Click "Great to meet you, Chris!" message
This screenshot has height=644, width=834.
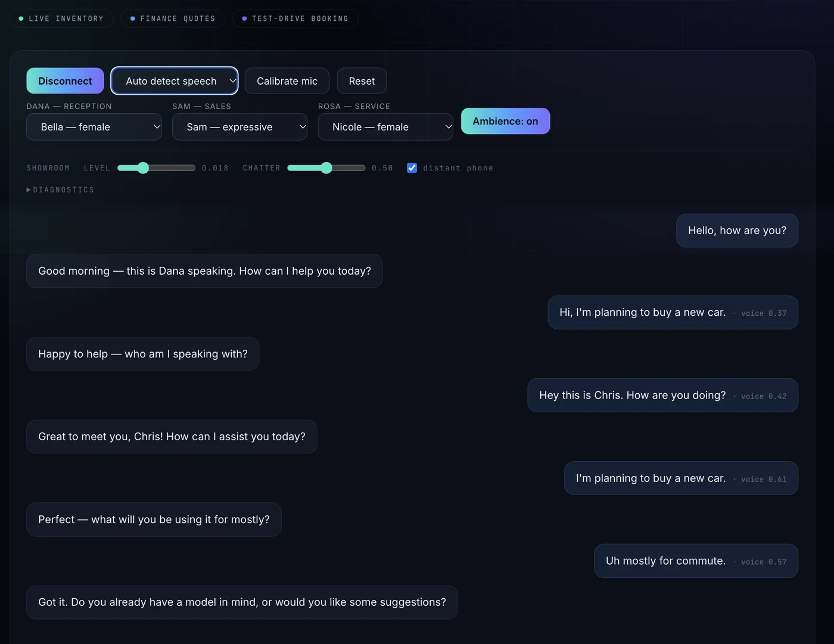coord(172,437)
